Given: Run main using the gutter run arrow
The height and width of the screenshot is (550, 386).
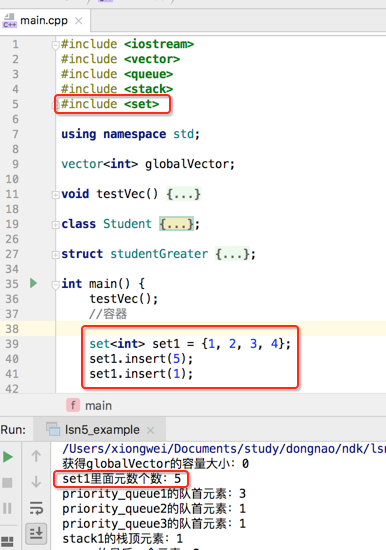Looking at the screenshot, I should pyautogui.click(x=33, y=283).
